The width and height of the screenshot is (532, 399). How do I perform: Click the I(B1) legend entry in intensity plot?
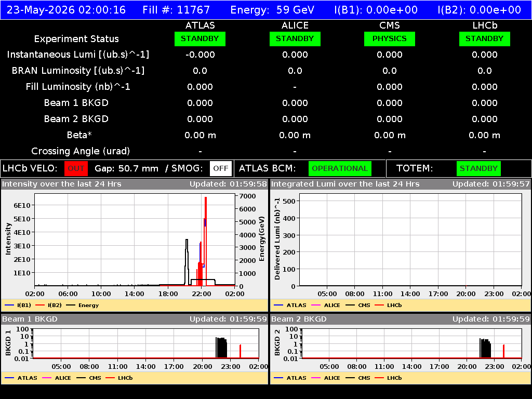[18, 305]
